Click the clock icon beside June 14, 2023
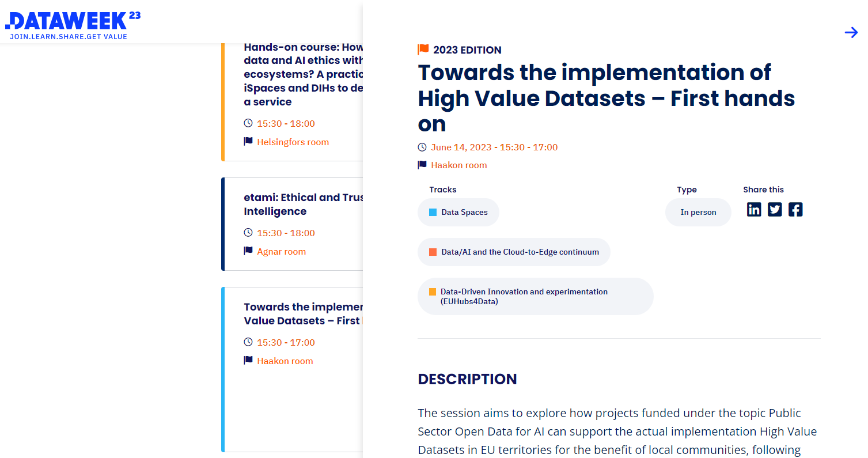 (x=422, y=147)
